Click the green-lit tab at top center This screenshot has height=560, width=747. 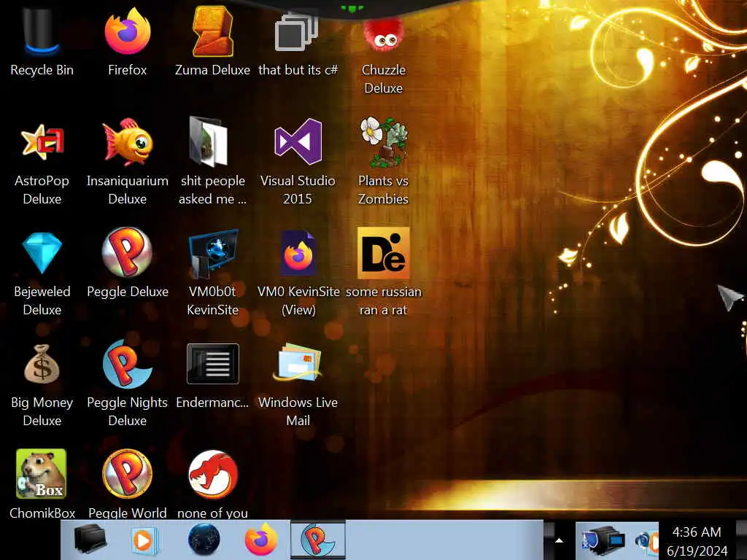(x=352, y=9)
